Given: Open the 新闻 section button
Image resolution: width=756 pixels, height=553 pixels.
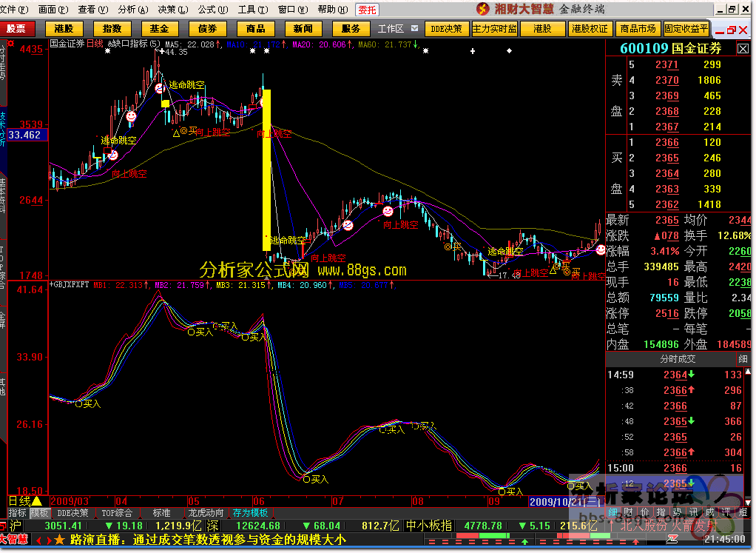Looking at the screenshot, I should tap(303, 29).
